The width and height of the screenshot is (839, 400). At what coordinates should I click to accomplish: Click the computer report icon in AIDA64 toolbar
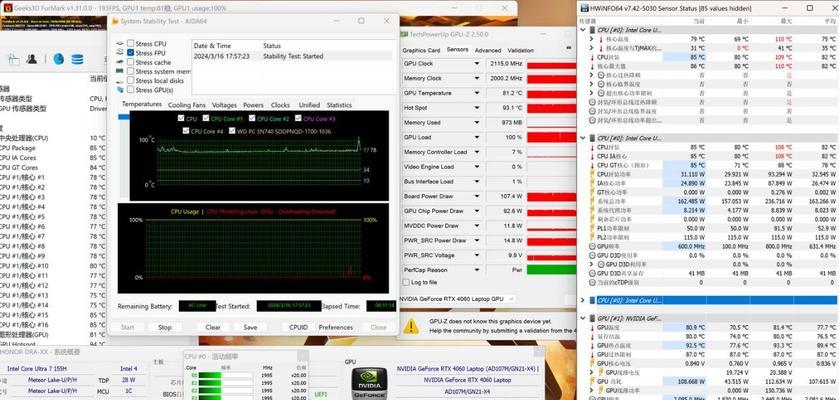(13, 59)
